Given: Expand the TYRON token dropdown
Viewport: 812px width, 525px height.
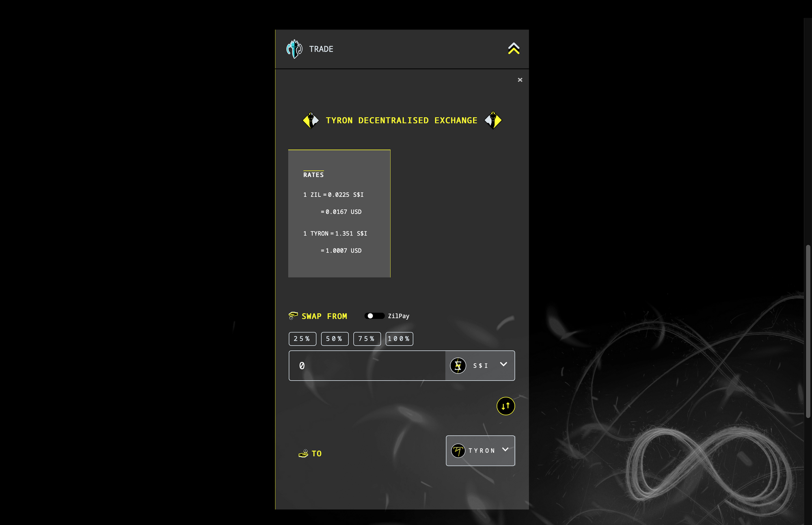Looking at the screenshot, I should (505, 449).
